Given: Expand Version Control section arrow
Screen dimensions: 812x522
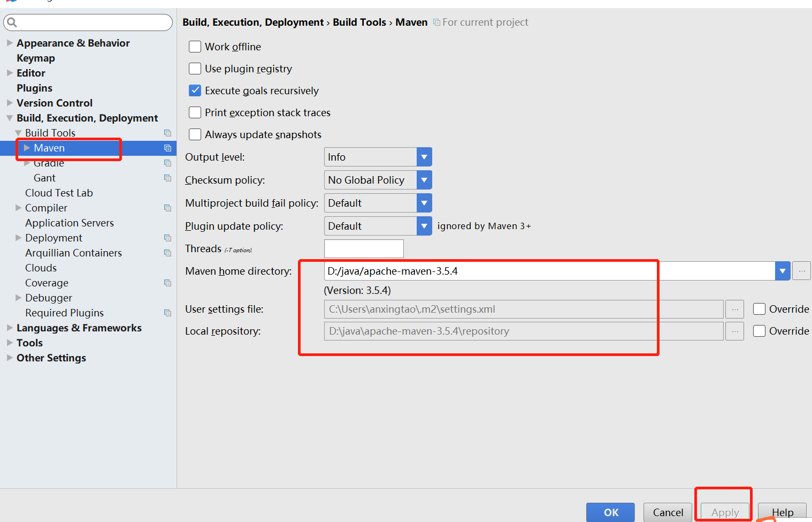Looking at the screenshot, I should 10,103.
